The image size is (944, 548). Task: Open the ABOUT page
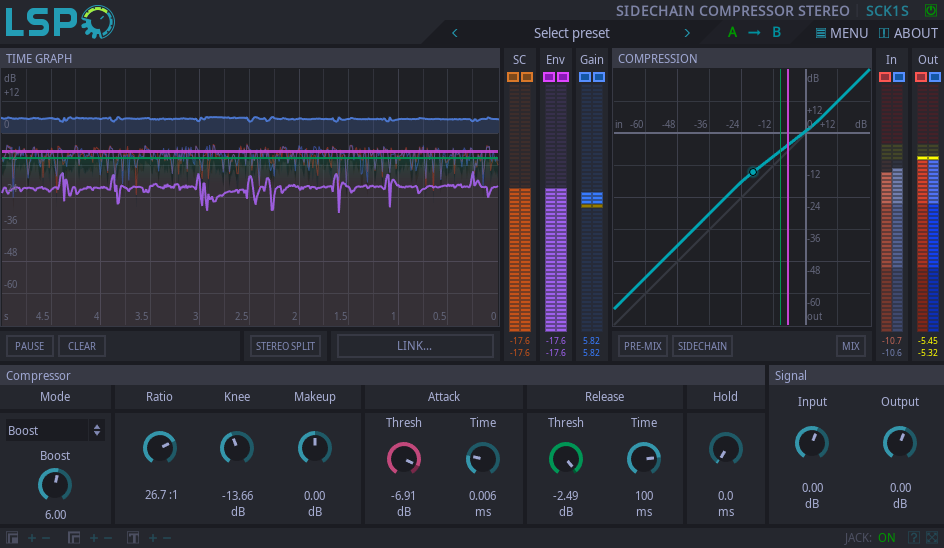908,33
